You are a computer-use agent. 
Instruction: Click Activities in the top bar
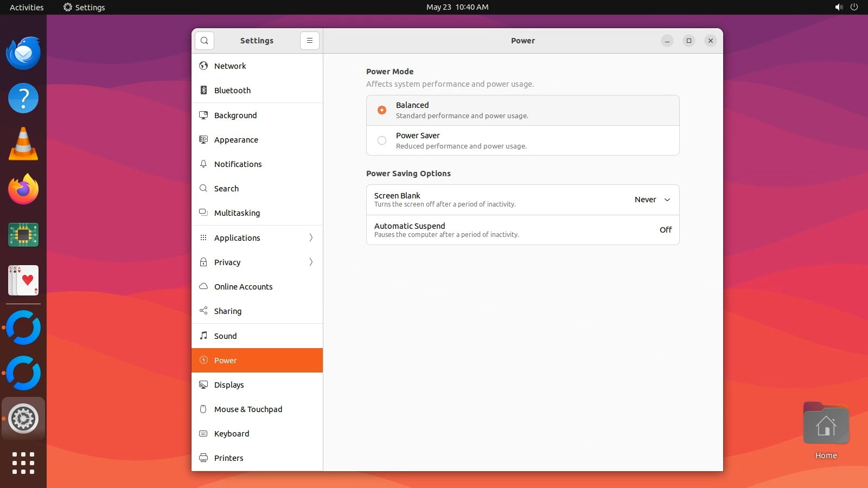27,7
